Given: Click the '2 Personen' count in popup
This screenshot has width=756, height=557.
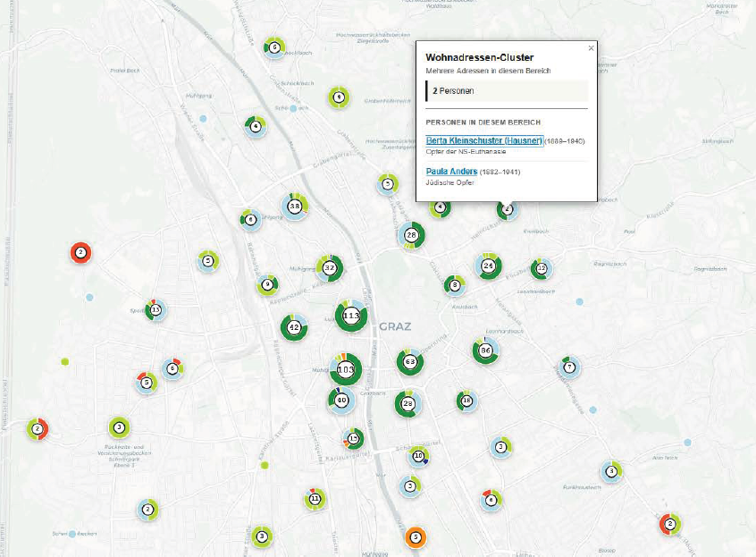Looking at the screenshot, I should 453,90.
